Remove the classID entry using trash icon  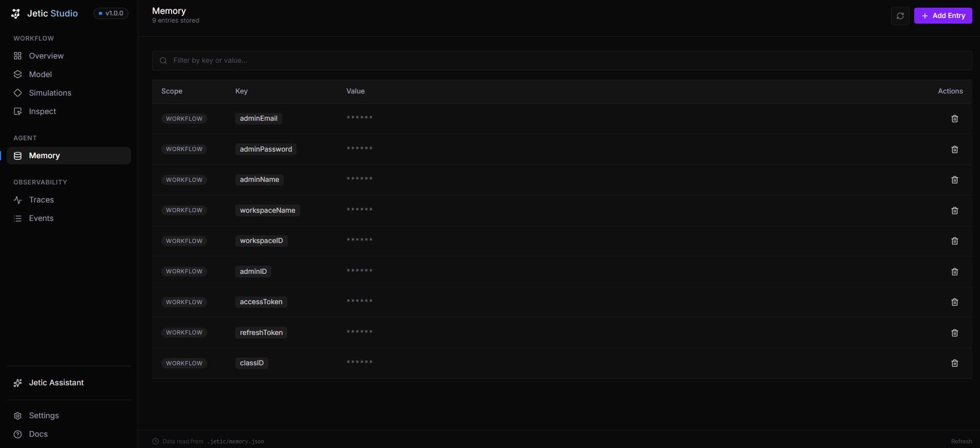coord(954,363)
